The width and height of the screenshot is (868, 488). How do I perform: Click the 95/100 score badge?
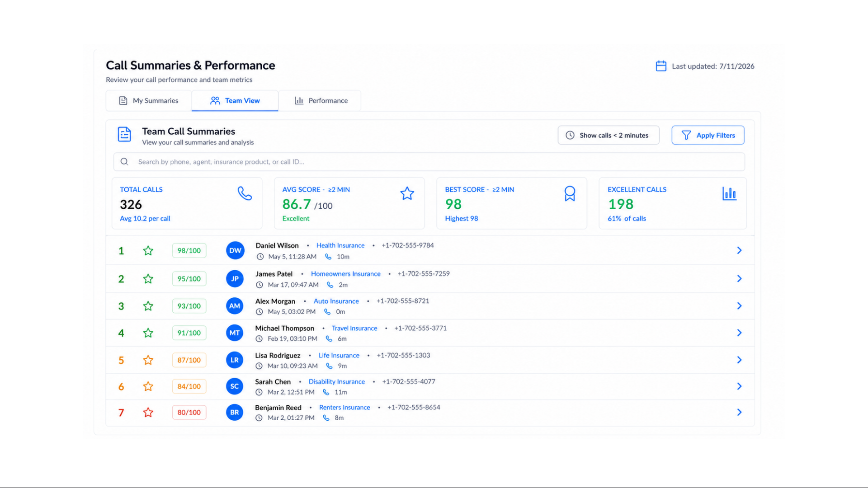(x=189, y=279)
